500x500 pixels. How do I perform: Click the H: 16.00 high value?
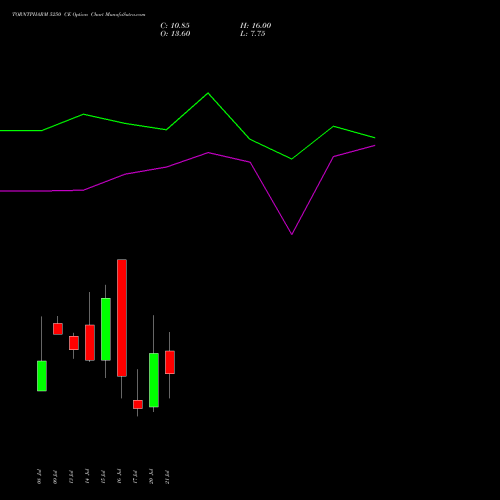[x=256, y=26]
